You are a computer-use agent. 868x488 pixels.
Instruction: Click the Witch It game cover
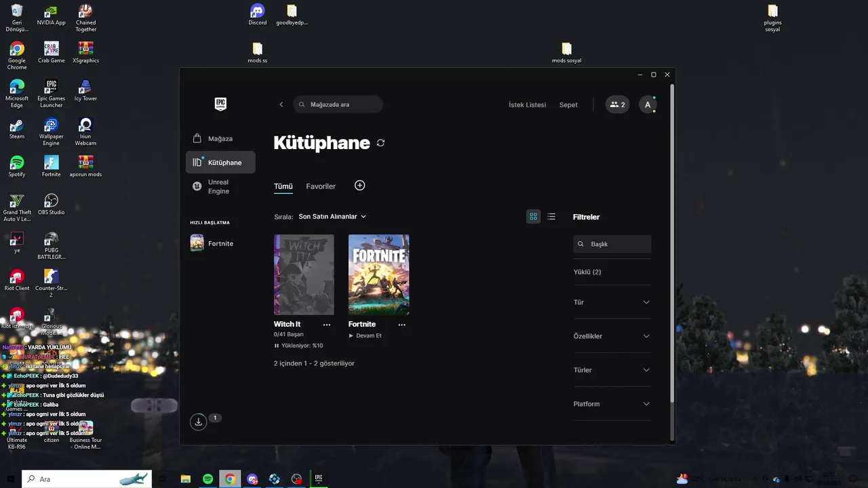(x=304, y=274)
